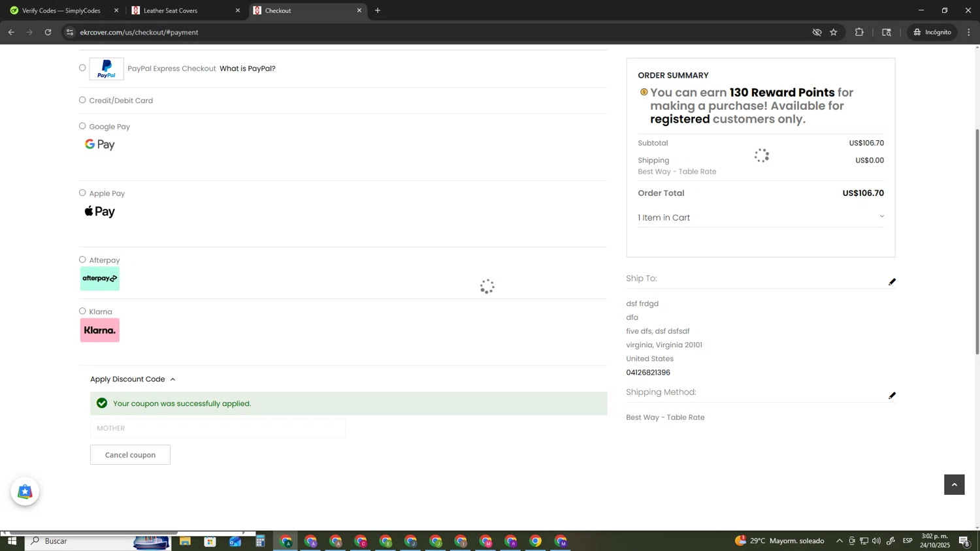Open the Extensions puzzle icon
The image size is (980, 551).
(859, 32)
